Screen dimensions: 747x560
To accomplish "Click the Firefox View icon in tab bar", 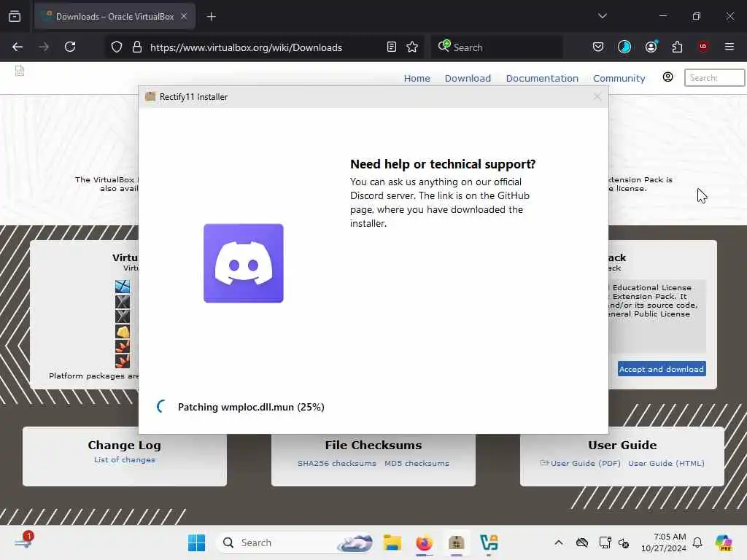I will (15, 17).
